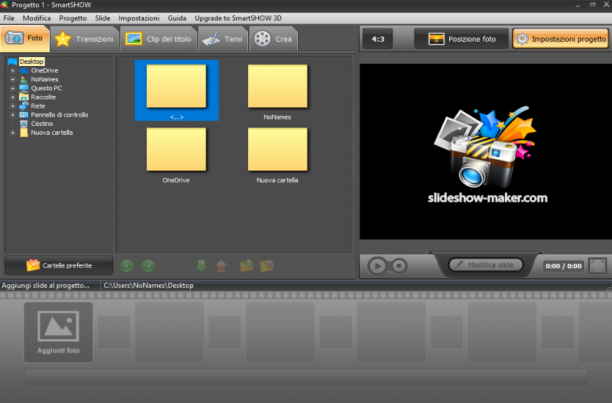Expand the Nuova cartella tree node
Image resolution: width=612 pixels, height=403 pixels.
point(12,133)
